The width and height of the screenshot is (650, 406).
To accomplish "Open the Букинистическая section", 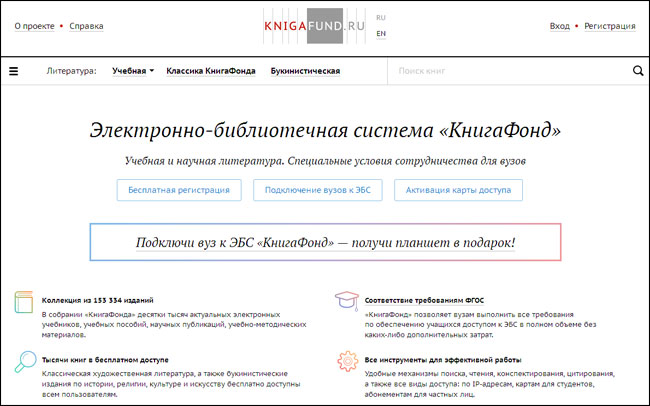I will [x=305, y=71].
